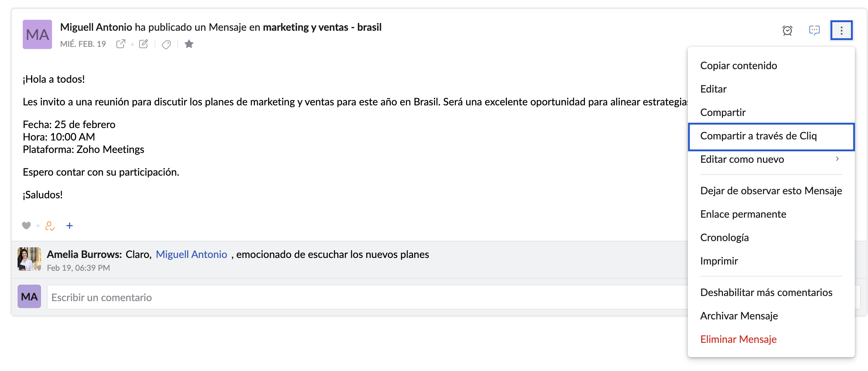
Task: Like the message with heart icon
Action: (26, 226)
